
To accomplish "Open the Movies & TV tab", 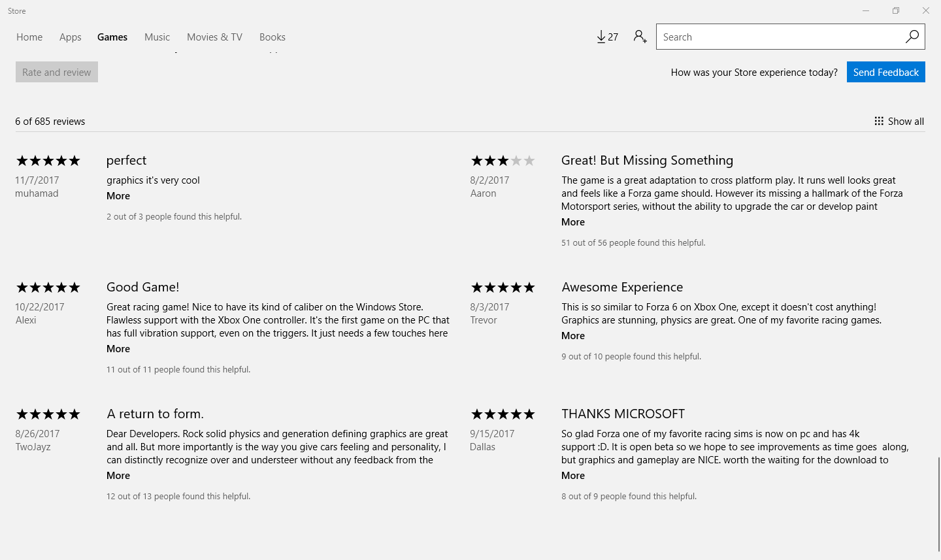I will tap(214, 37).
